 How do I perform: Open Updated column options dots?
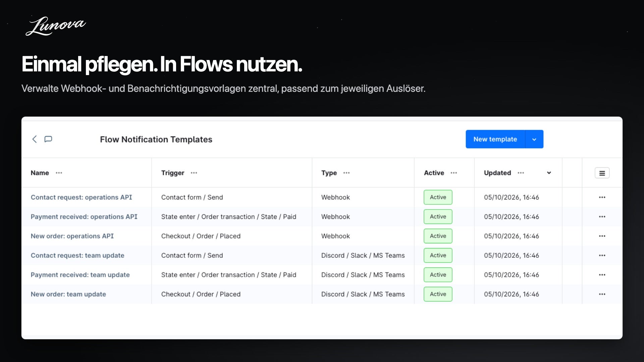click(x=521, y=173)
